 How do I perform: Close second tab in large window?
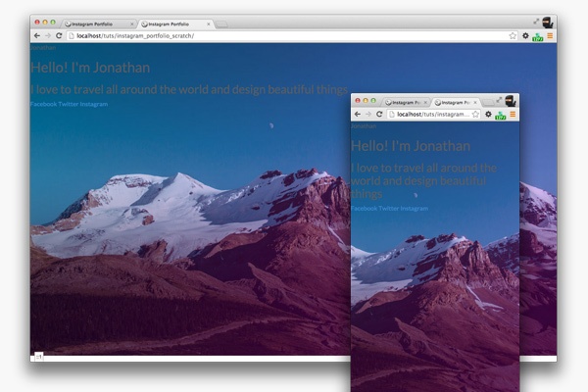pos(209,24)
